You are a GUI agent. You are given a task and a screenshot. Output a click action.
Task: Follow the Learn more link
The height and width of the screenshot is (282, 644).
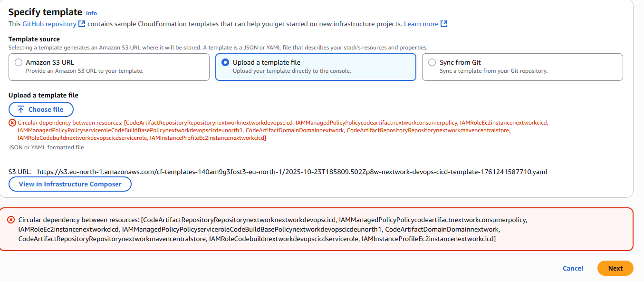click(421, 24)
